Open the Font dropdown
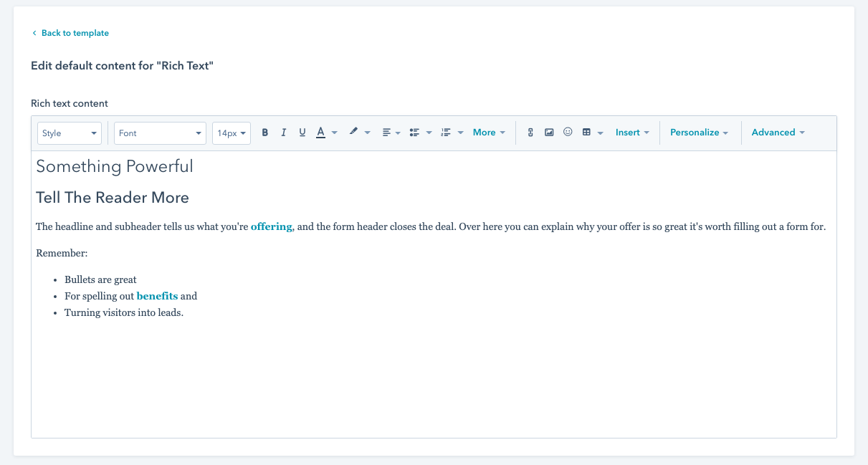 [x=159, y=133]
